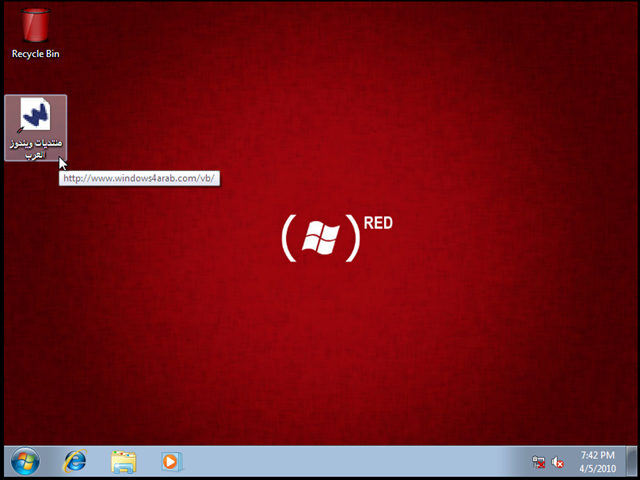Click the RED text on the wallpaper
The height and width of the screenshot is (480, 640).
378,223
